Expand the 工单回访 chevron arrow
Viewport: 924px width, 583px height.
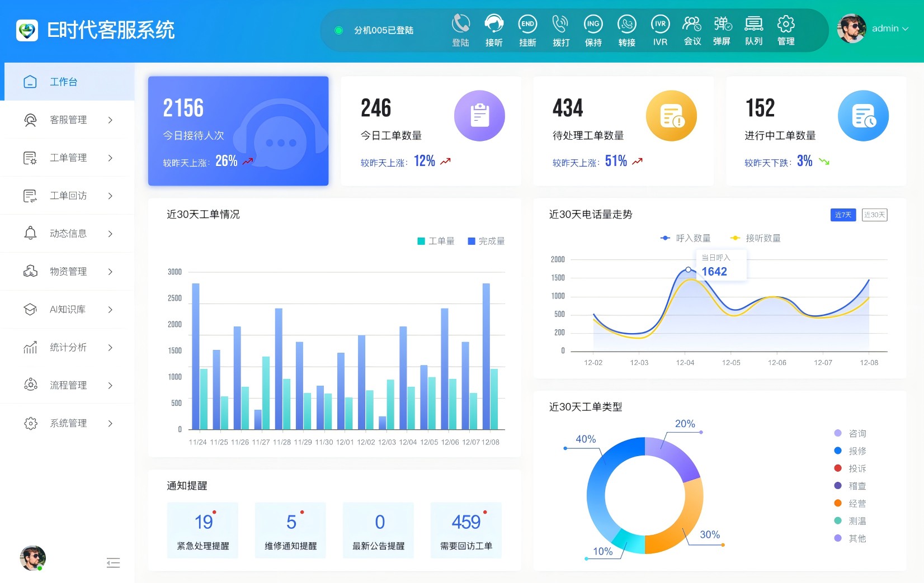110,196
